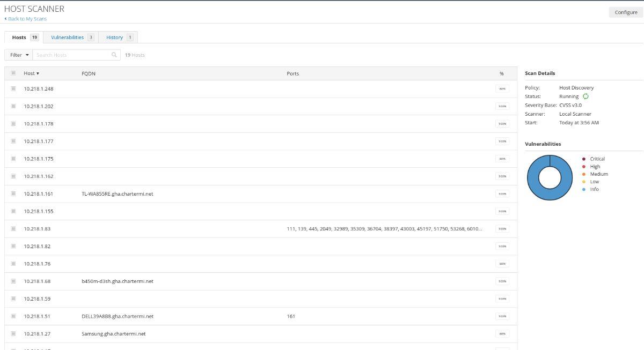Click the back arrow beside Back to My Scans

pos(6,19)
